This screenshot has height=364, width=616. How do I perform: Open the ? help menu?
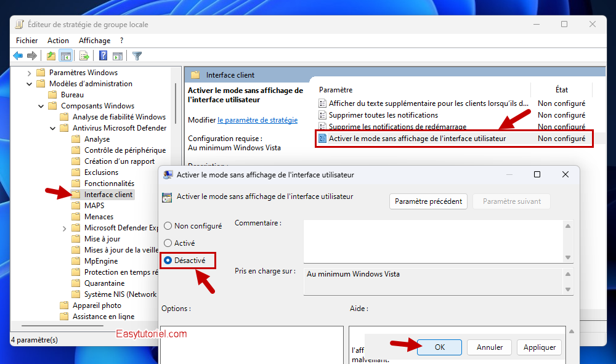click(x=122, y=41)
